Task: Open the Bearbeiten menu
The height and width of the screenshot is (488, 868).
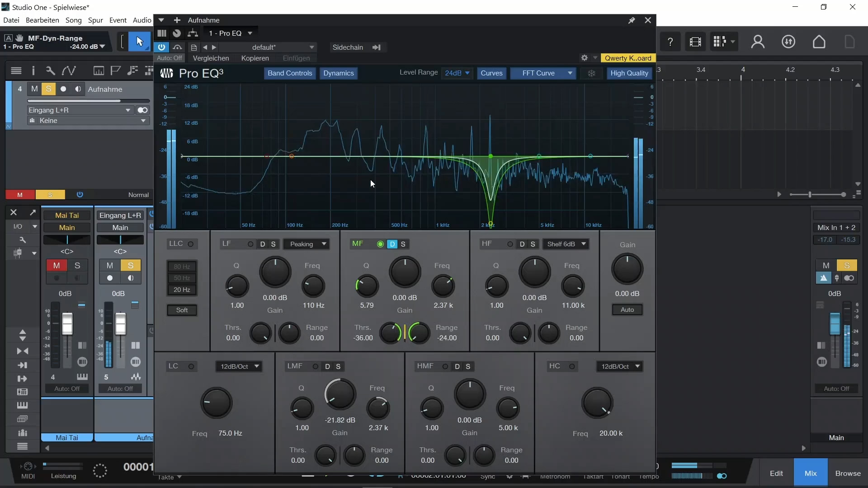Action: tap(42, 20)
